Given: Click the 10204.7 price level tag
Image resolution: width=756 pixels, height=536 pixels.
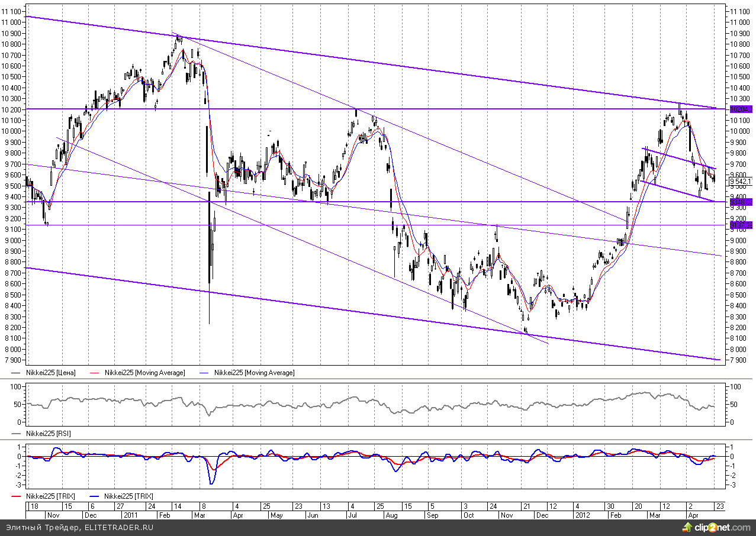Looking at the screenshot, I should (x=741, y=109).
